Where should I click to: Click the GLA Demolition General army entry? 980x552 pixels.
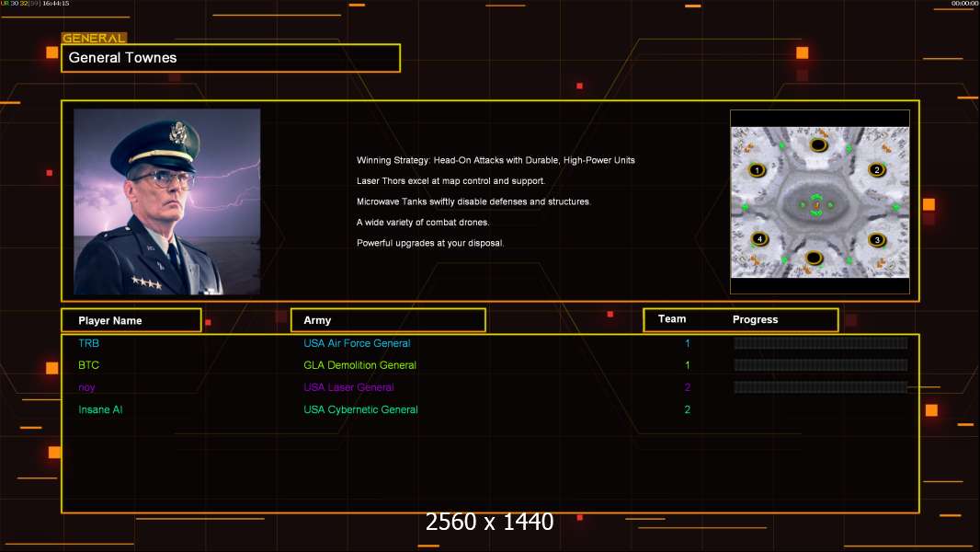click(359, 365)
